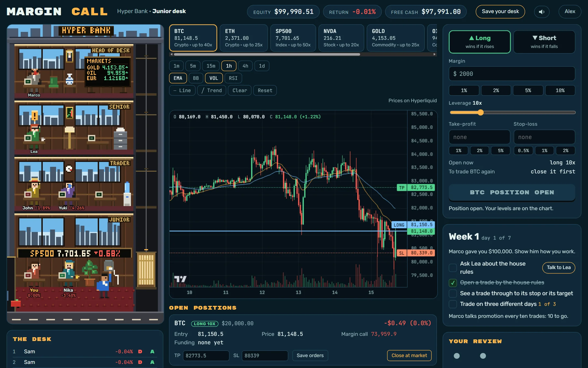Check 'Trade on three different days'
Viewport: 588px width, 368px height.
point(453,304)
